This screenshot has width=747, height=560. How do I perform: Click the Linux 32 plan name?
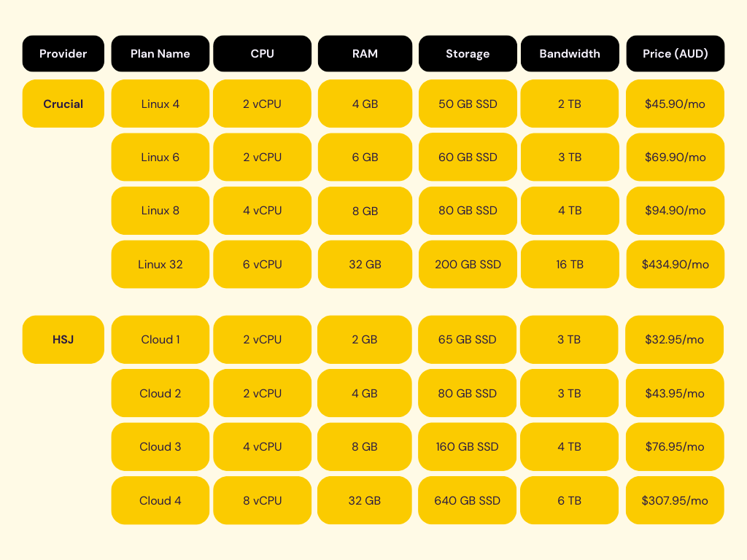pyautogui.click(x=160, y=264)
